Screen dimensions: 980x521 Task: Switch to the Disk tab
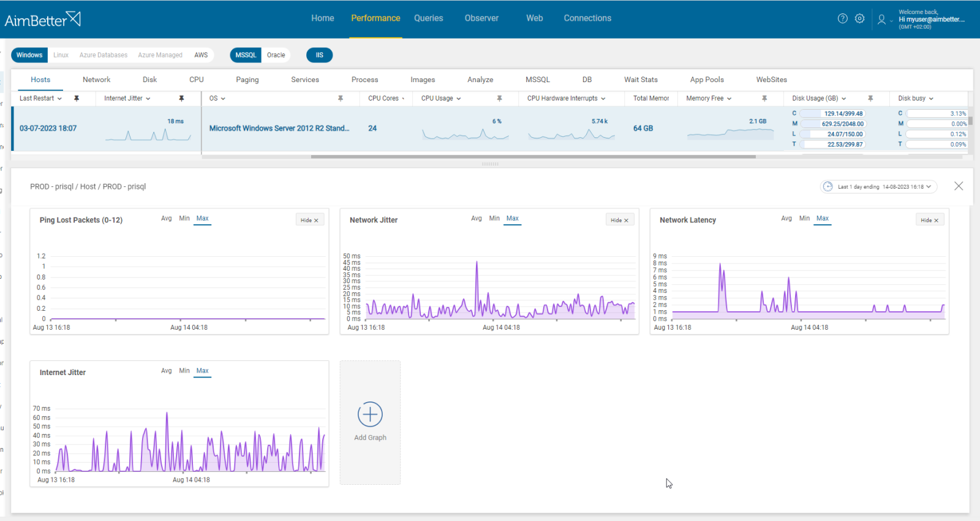[149, 80]
